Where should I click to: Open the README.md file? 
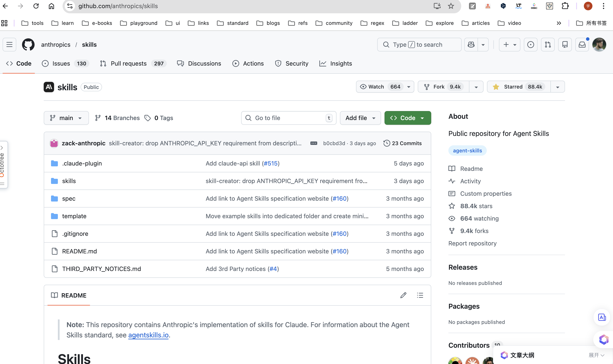point(80,251)
